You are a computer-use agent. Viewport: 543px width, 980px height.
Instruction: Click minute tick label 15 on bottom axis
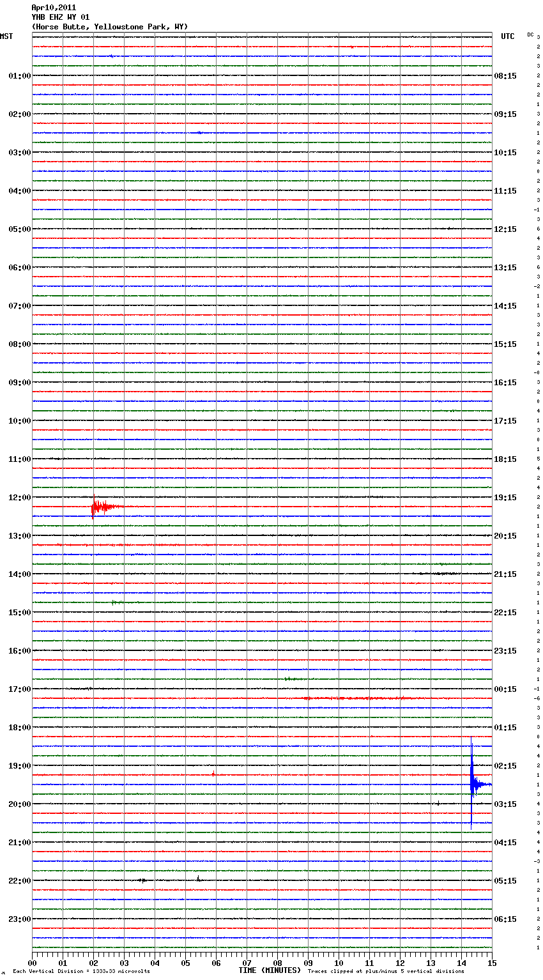[492, 963]
